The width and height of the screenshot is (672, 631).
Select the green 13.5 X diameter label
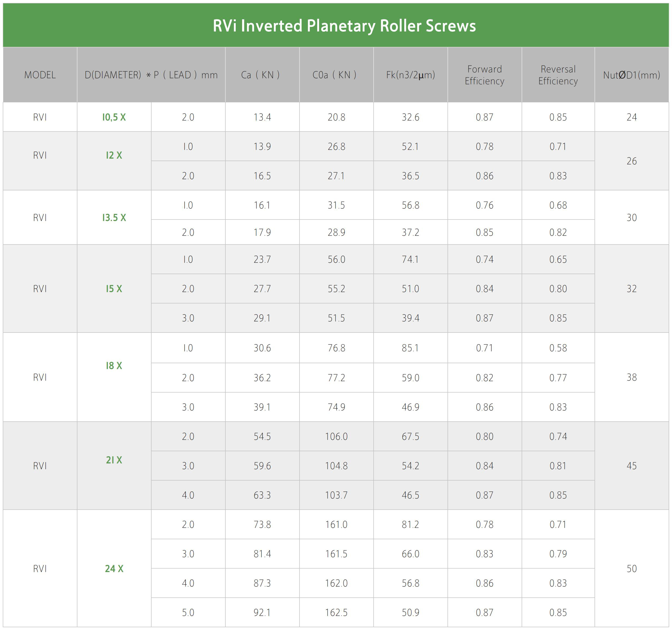[x=114, y=218]
